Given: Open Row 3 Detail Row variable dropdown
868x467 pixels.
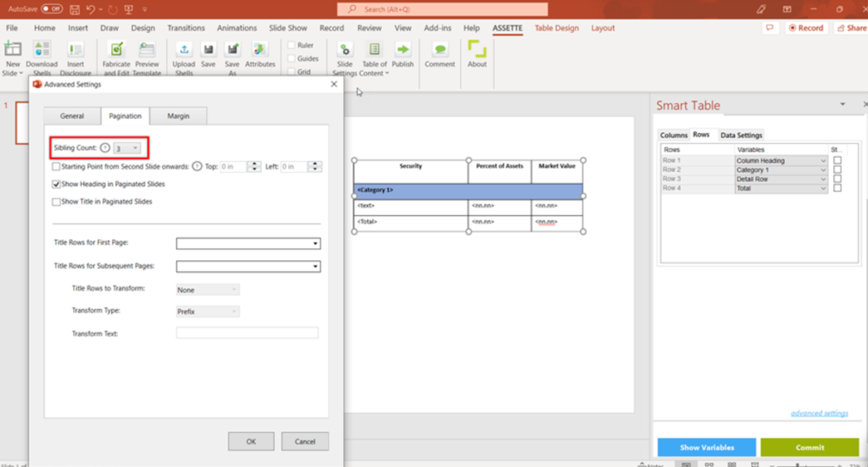Looking at the screenshot, I should pyautogui.click(x=781, y=179).
